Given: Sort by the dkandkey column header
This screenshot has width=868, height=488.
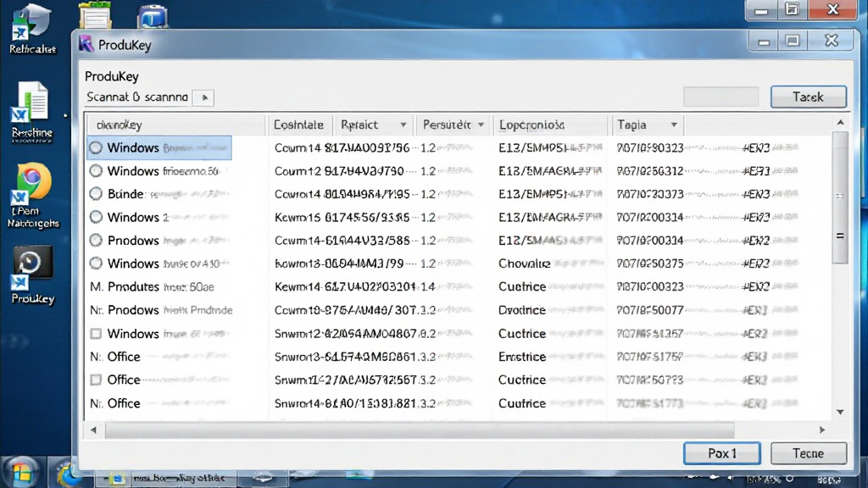Looking at the screenshot, I should (x=176, y=125).
